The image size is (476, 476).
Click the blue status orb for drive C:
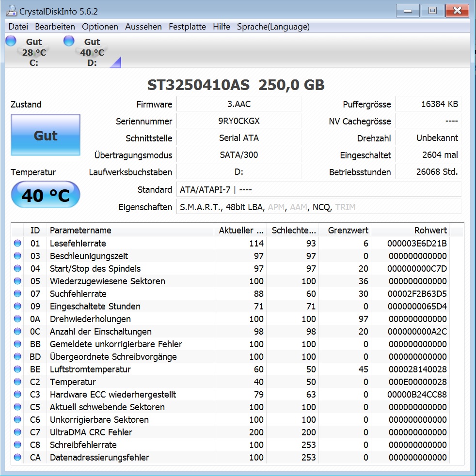pyautogui.click(x=11, y=41)
